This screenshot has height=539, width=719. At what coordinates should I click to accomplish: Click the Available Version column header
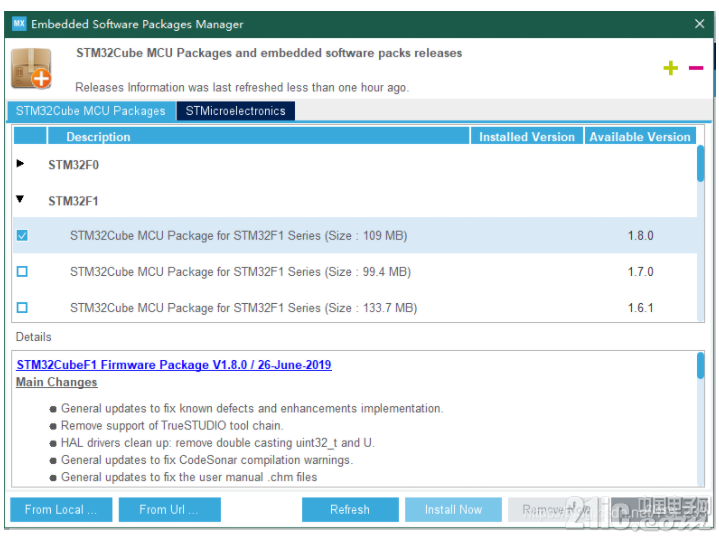(x=640, y=137)
